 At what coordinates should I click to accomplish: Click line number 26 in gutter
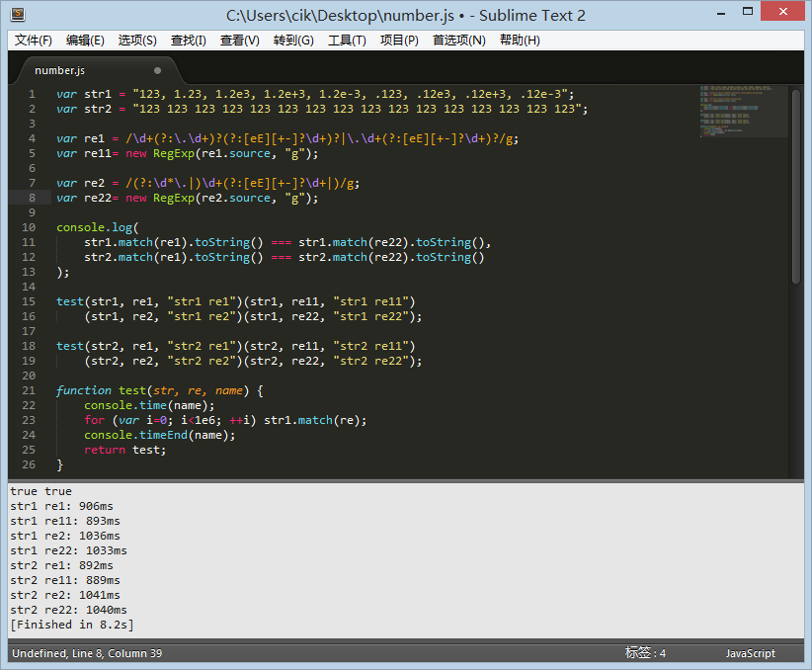(29, 464)
